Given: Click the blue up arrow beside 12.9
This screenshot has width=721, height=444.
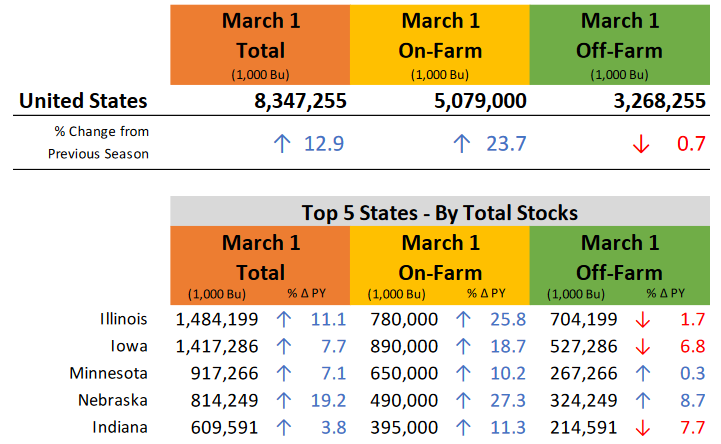Looking at the screenshot, I should [282, 143].
